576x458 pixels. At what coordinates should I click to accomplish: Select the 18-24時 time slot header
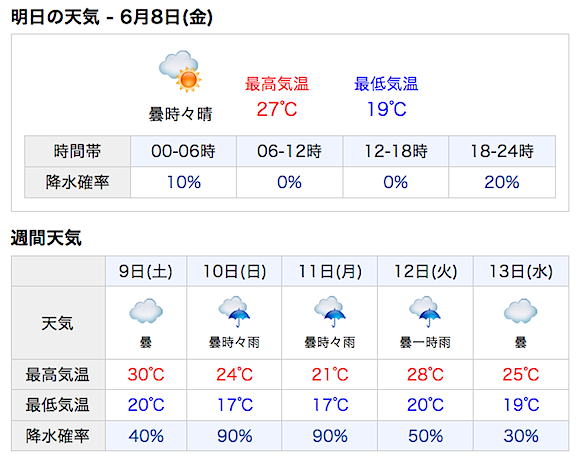(x=502, y=151)
